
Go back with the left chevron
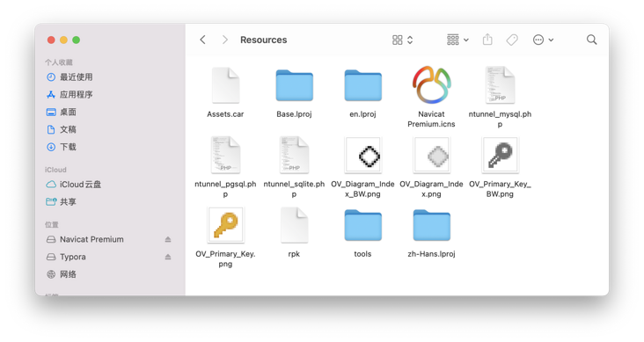[202, 40]
